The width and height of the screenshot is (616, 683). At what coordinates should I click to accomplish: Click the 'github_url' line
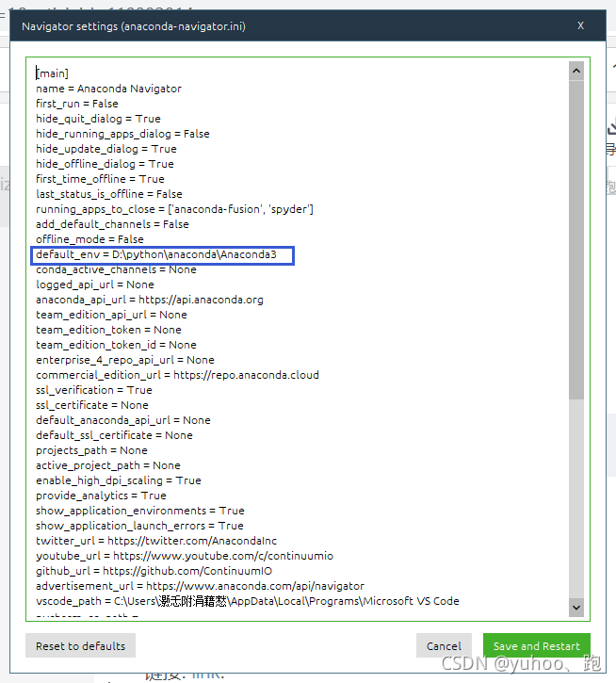(x=154, y=571)
